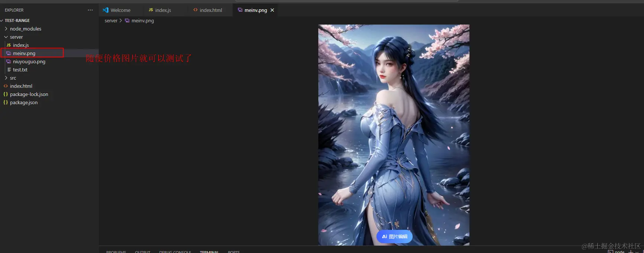Select the TERMINAL panel tab
Image resolution: width=644 pixels, height=253 pixels.
209,252
